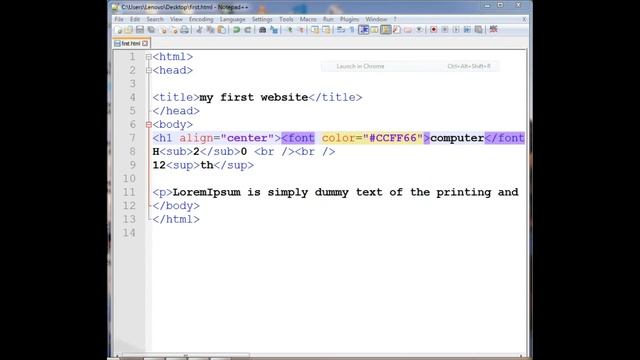Select the first.html document tab

(130, 43)
